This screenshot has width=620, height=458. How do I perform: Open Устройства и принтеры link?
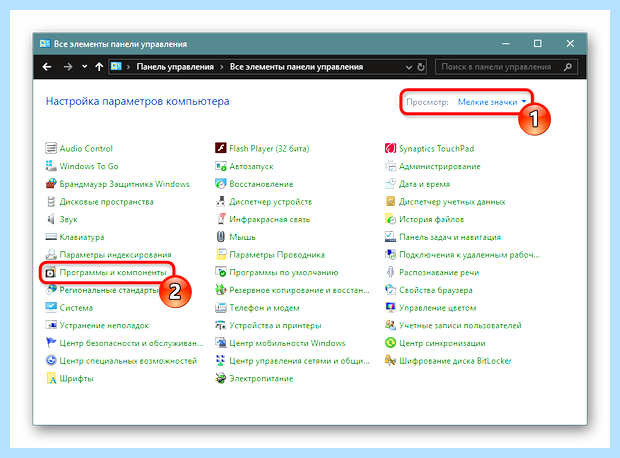click(275, 326)
